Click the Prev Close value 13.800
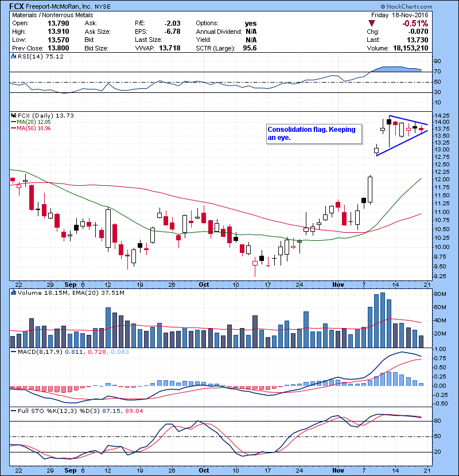The image size is (459, 476). click(x=59, y=48)
